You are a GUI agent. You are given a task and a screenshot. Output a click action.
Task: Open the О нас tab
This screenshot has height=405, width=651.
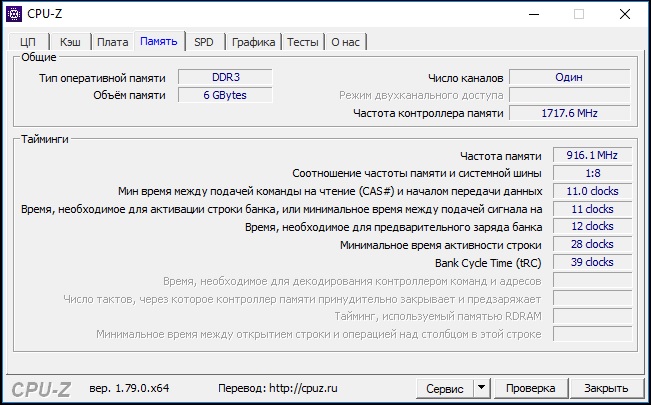[x=345, y=42]
